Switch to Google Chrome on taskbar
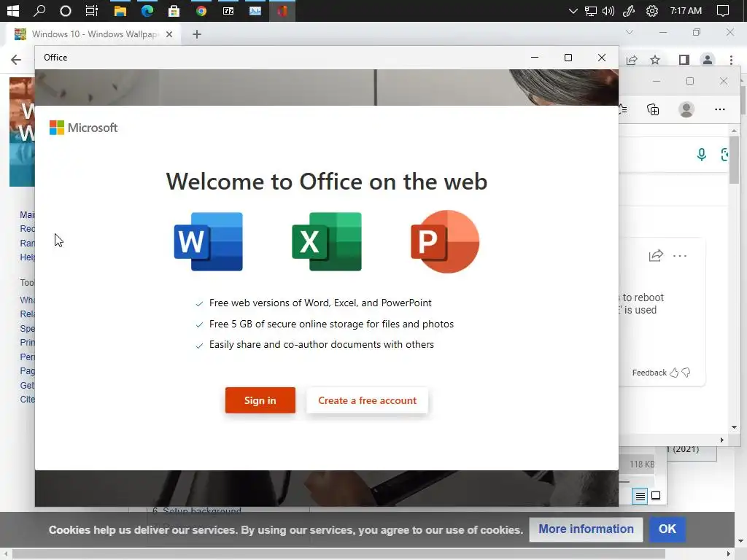 [201, 10]
